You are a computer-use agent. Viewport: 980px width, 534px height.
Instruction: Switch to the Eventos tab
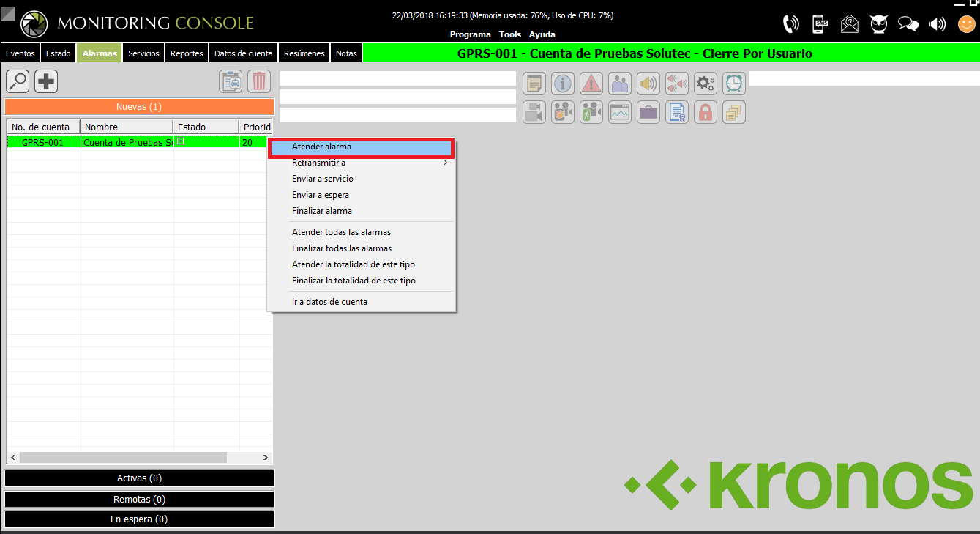click(20, 53)
